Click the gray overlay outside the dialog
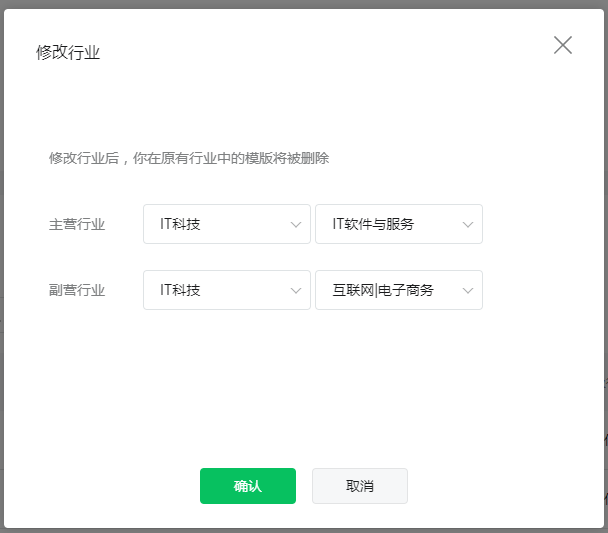This screenshot has height=533, width=608. [x=304, y=3]
